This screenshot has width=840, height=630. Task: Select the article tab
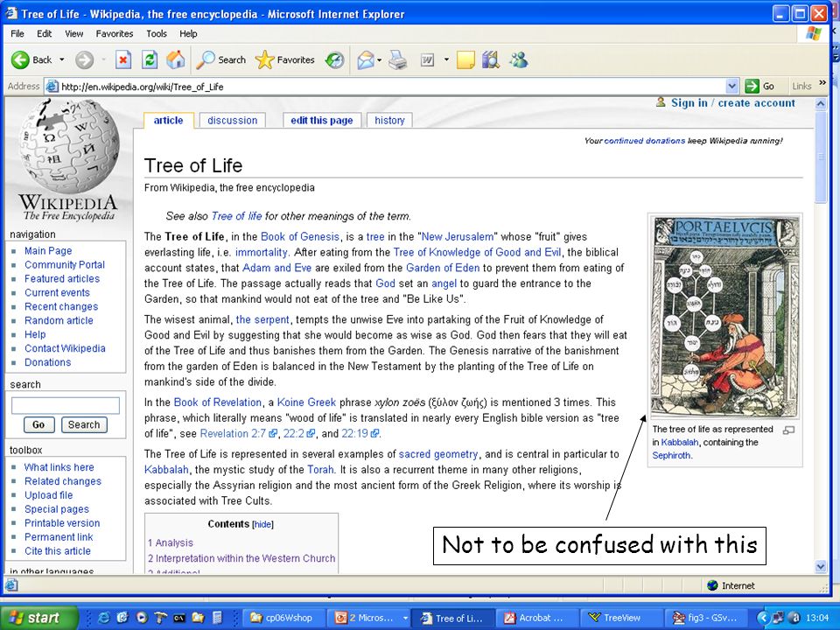coord(168,121)
